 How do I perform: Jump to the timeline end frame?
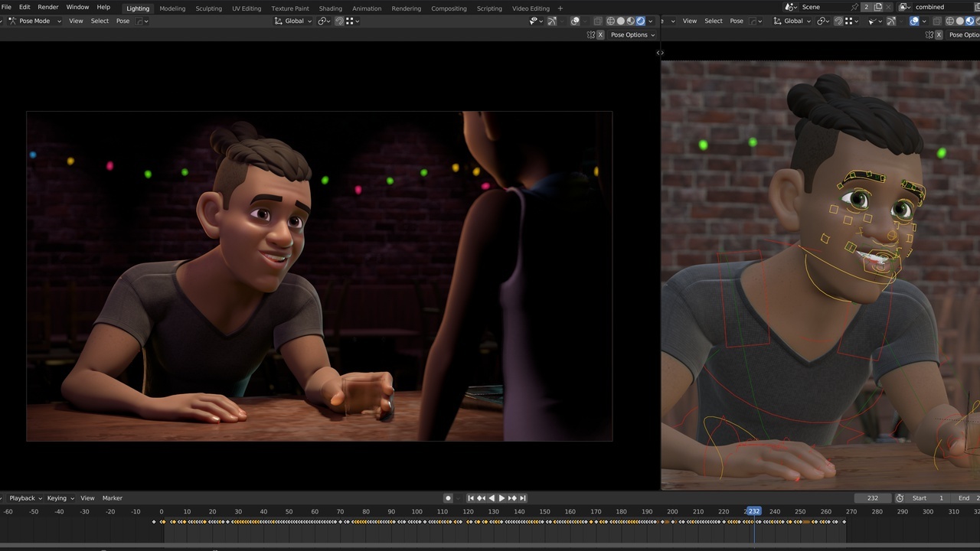coord(523,498)
